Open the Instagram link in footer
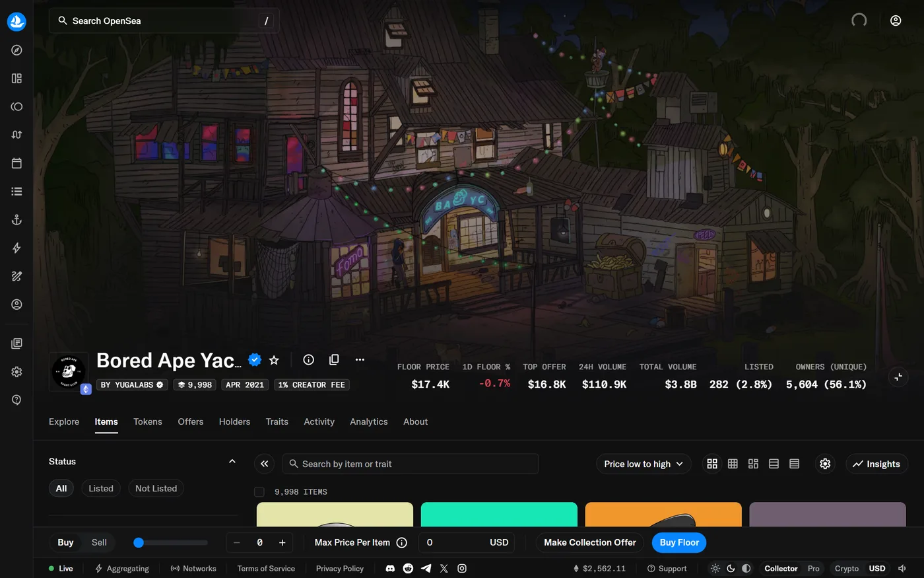This screenshot has height=578, width=924. (462, 568)
